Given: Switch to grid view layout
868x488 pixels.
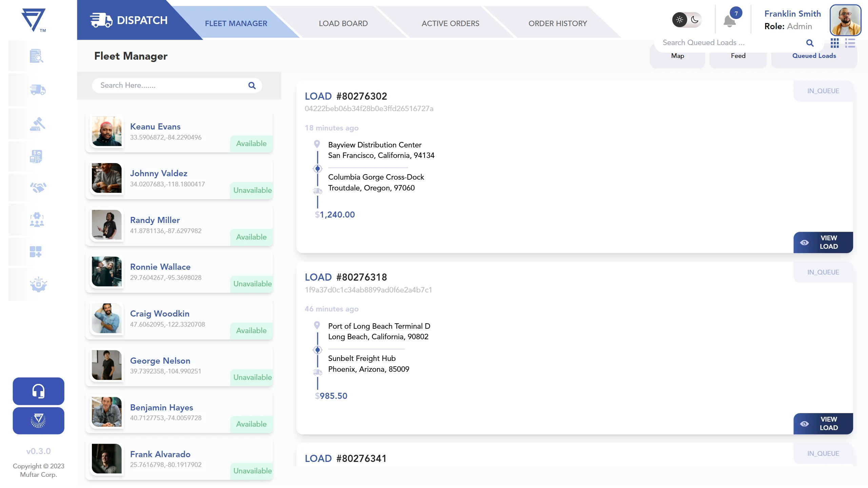Looking at the screenshot, I should click(835, 43).
